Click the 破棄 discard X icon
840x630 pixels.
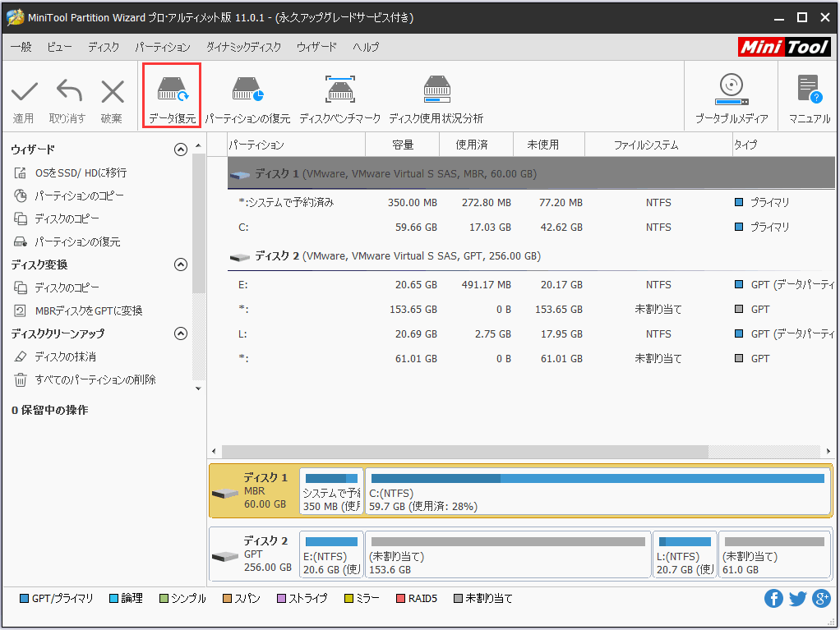(112, 97)
